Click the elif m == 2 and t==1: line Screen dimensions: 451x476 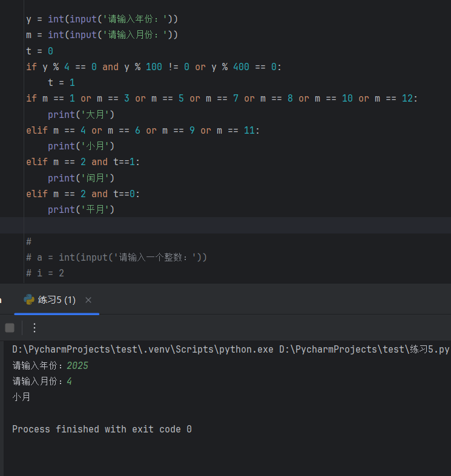(x=83, y=162)
